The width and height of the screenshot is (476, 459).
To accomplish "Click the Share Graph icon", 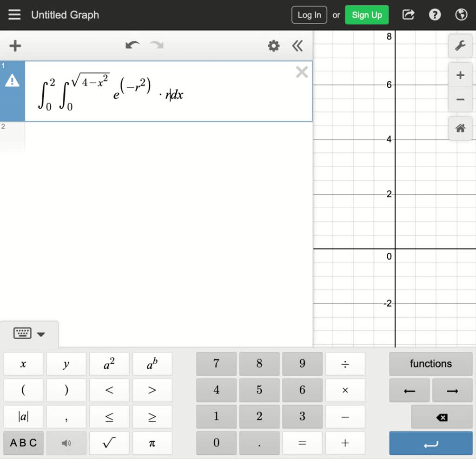I will point(408,15).
